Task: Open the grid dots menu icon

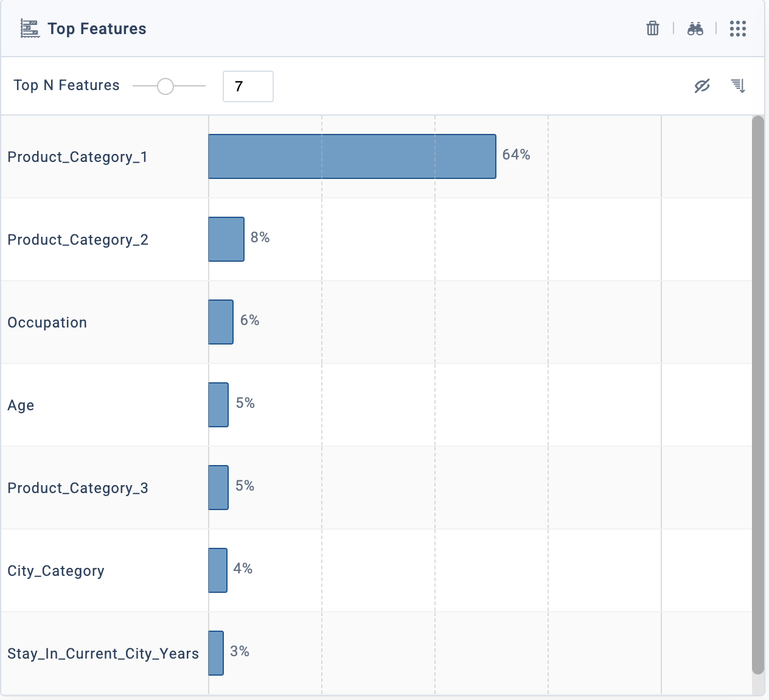Action: [737, 29]
